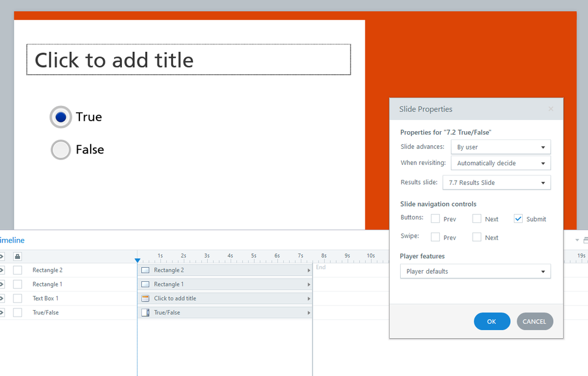Screen dimensions: 588x376
Task: Toggle visibility of Rectangle 1 layer
Action: point(2,284)
